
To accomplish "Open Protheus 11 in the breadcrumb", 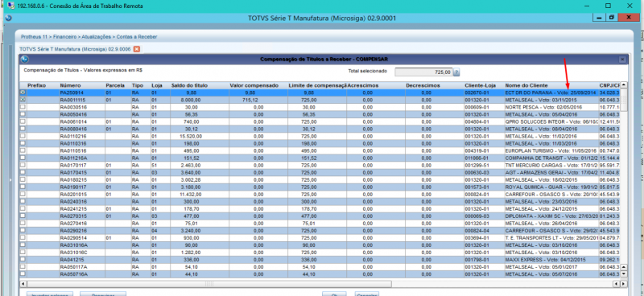I will pyautogui.click(x=34, y=37).
